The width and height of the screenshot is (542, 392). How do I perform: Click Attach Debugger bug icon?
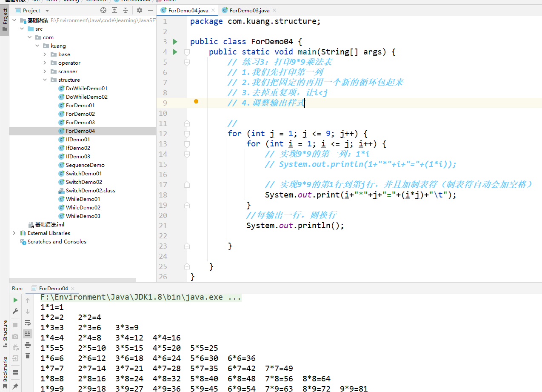(16, 347)
